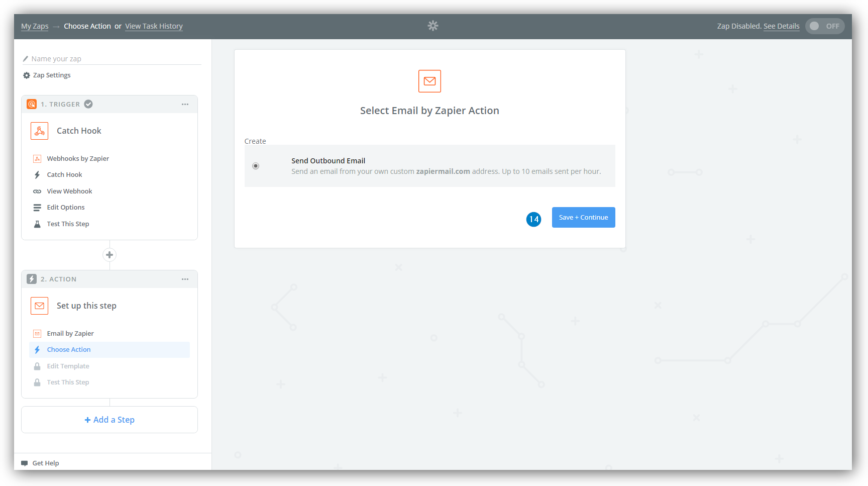Select Email by Zapier item
This screenshot has height=486, width=868.
70,334
